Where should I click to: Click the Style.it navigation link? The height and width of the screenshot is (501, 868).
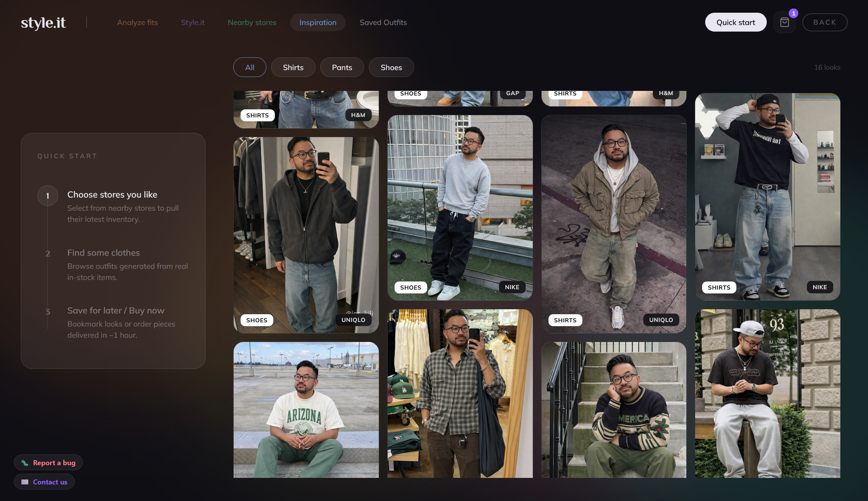pos(192,22)
